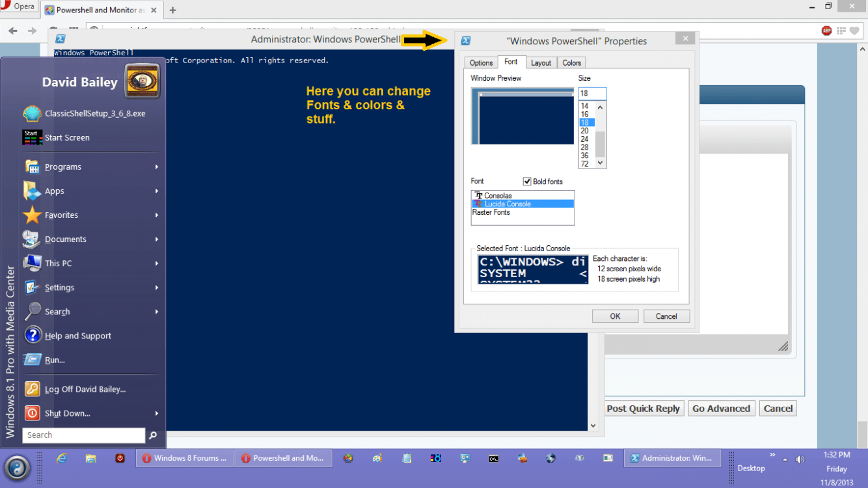Click the magnifier icon in Start search box
Viewport: 868px width, 488px height.
(153, 435)
